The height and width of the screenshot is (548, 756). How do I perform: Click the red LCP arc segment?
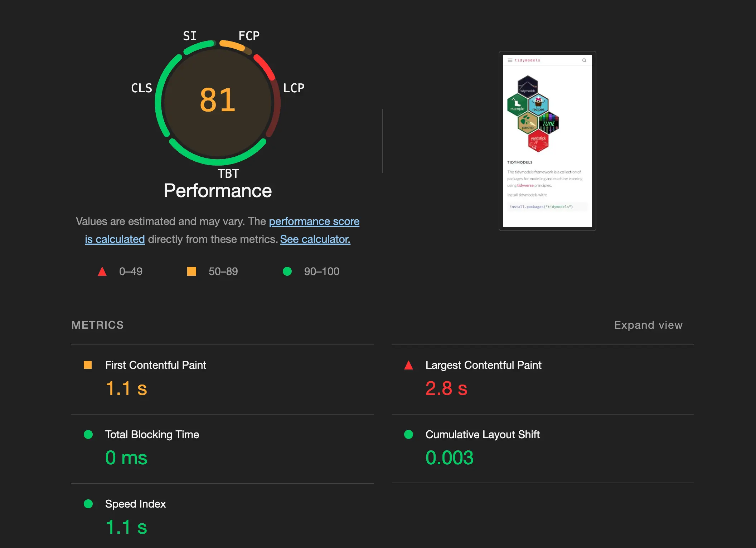(x=265, y=67)
